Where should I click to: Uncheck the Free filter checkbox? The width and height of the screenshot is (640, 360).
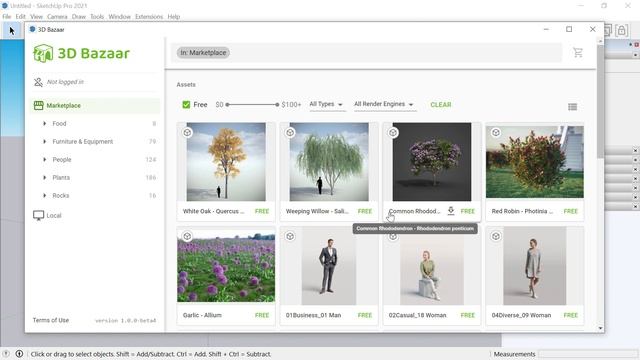pyautogui.click(x=186, y=104)
